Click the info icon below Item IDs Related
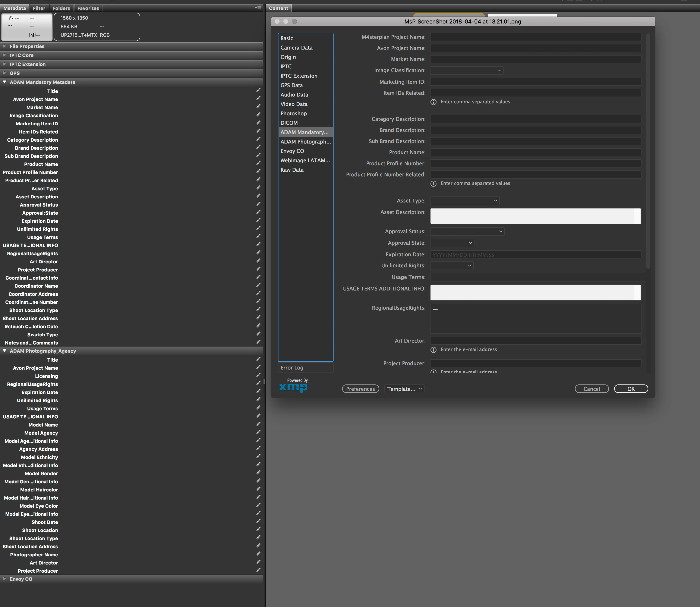Viewport: 700px width, 607px height. (433, 102)
